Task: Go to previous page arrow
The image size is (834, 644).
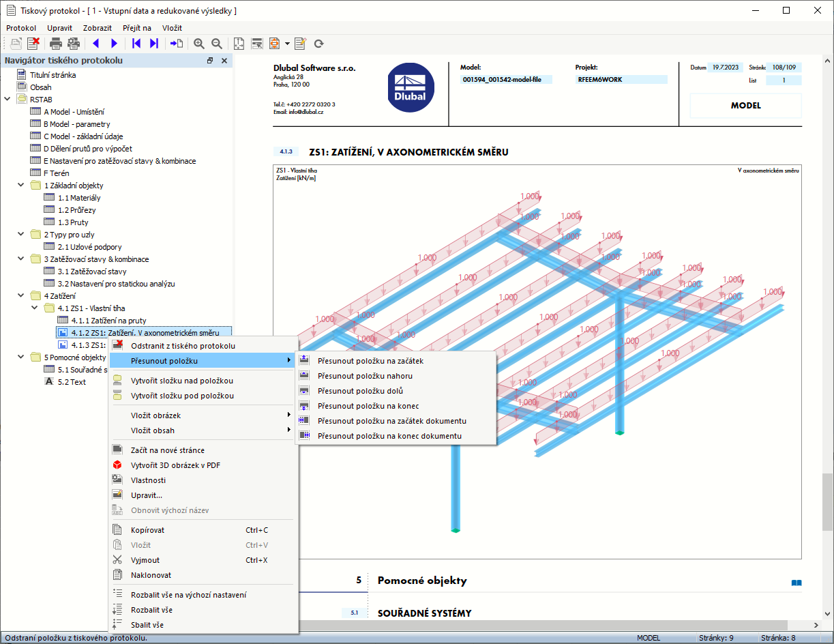Action: pyautogui.click(x=96, y=44)
